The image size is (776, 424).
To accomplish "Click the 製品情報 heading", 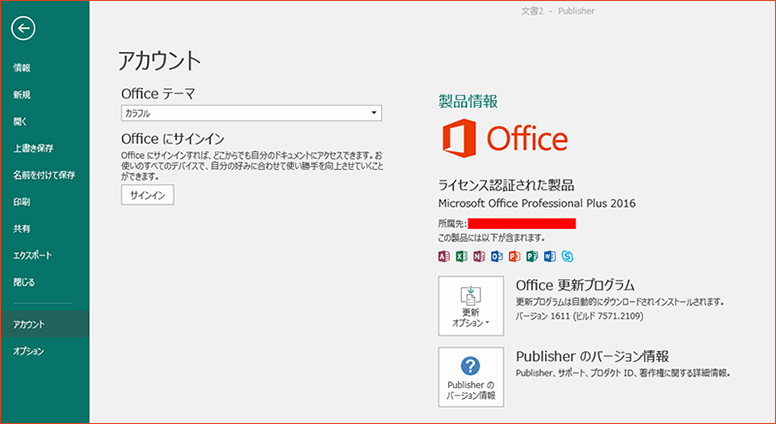I will click(x=468, y=101).
